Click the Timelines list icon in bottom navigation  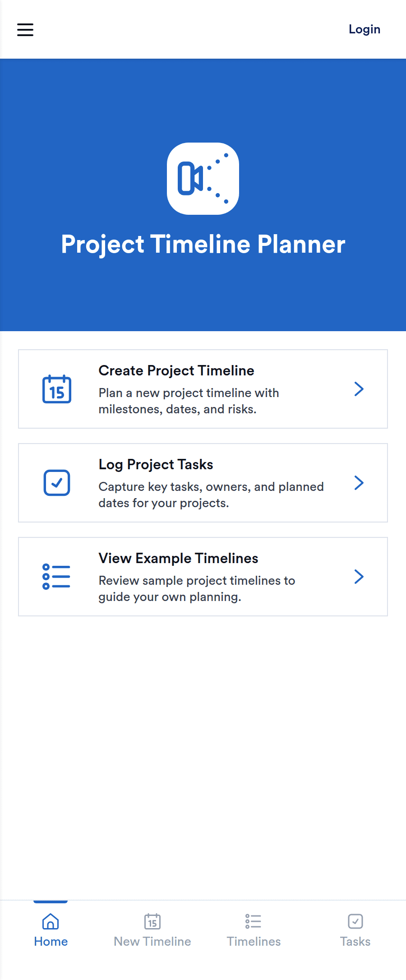coord(253,920)
